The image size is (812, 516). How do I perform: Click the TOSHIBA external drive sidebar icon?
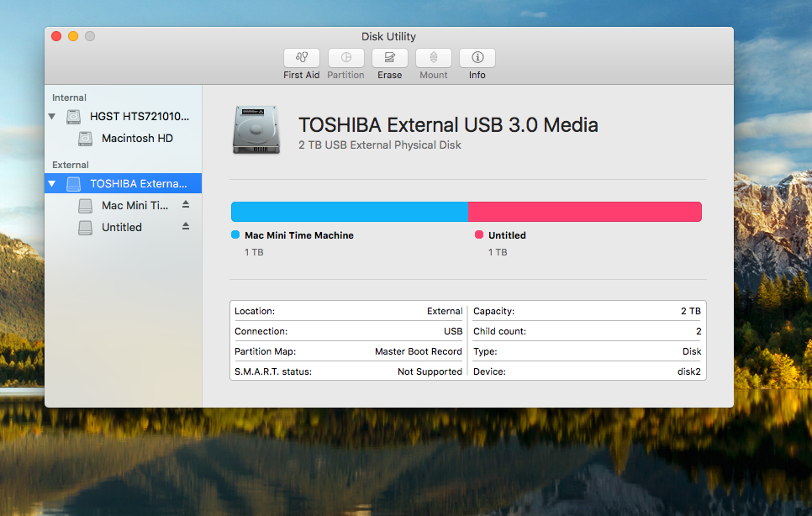point(73,184)
